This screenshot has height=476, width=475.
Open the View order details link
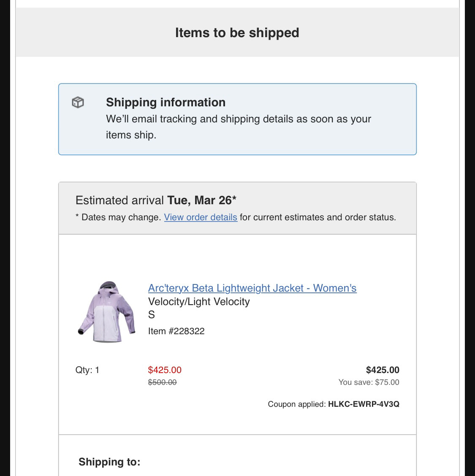[201, 217]
